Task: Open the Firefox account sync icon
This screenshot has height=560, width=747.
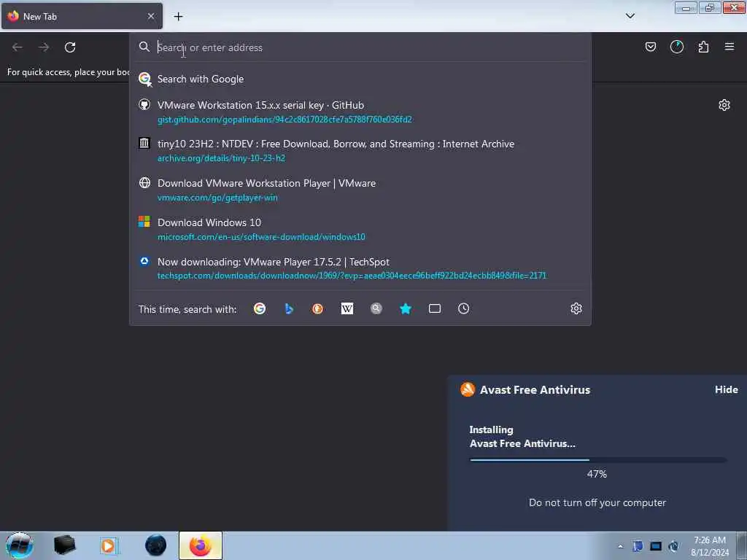Action: click(x=676, y=47)
